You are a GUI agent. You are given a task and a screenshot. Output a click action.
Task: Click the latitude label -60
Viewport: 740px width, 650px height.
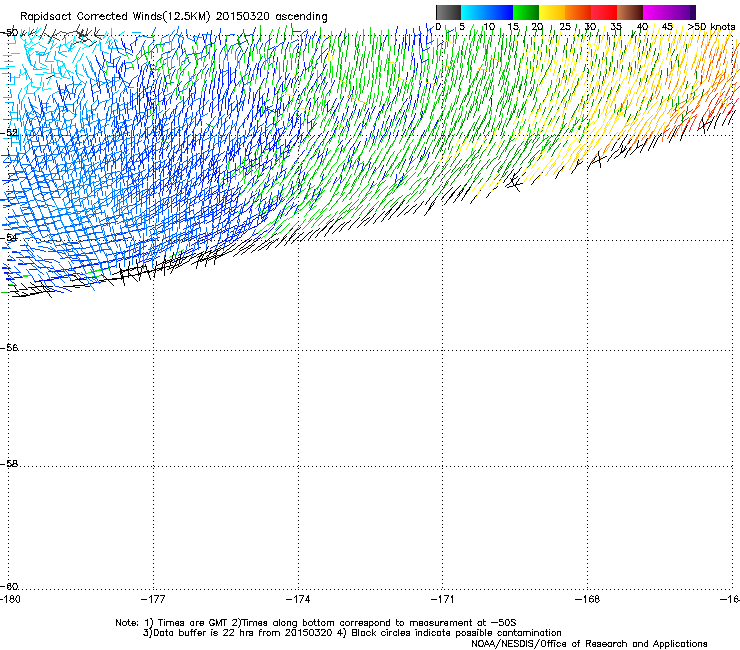[9, 587]
